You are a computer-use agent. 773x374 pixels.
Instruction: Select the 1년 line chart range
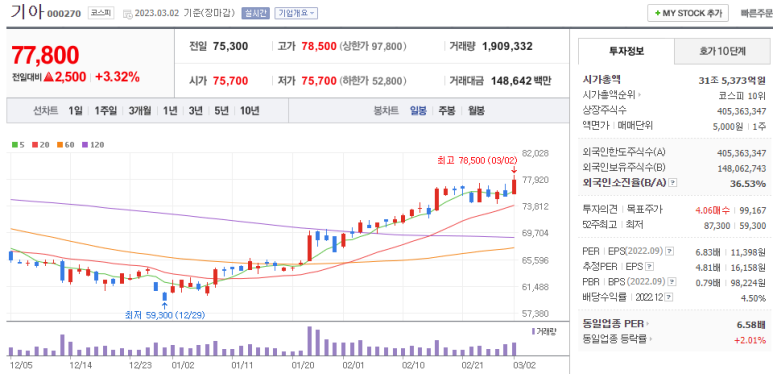(170, 111)
